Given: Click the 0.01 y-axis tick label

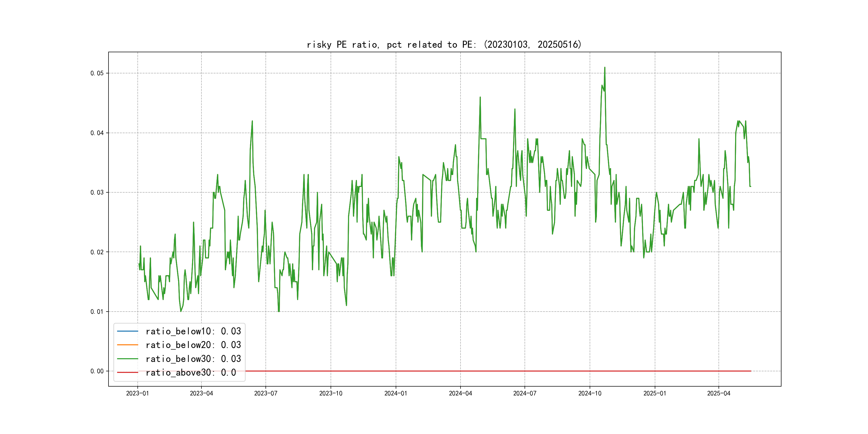Looking at the screenshot, I should pyautogui.click(x=97, y=311).
